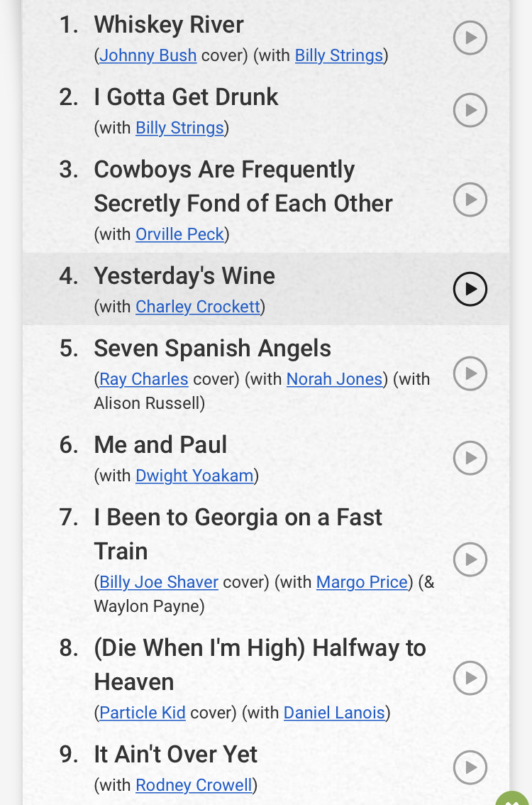
Task: Open Billy Strings link under Whiskey River
Action: [x=339, y=55]
